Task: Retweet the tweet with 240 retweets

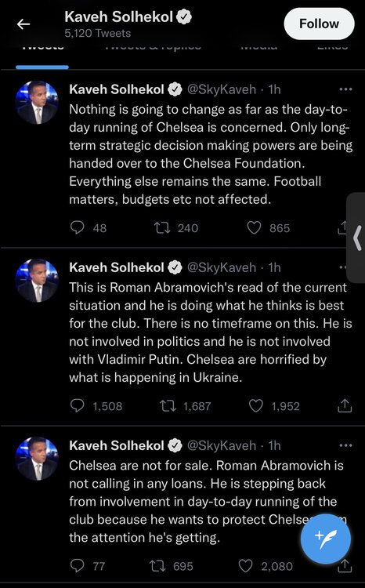Action: 163,227
